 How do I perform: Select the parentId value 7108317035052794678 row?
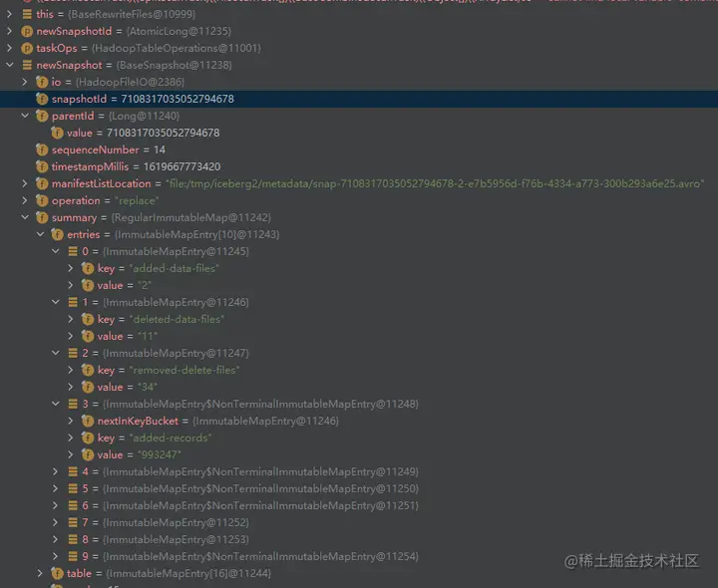click(359, 133)
